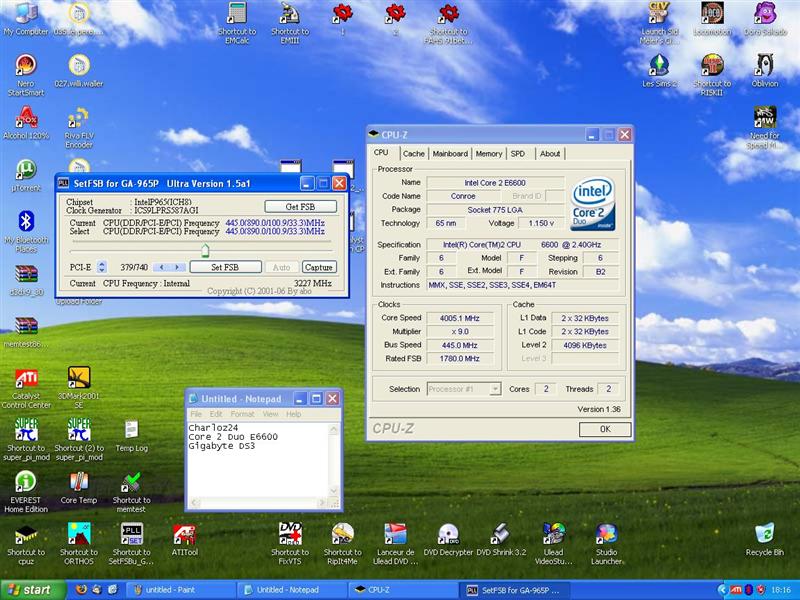Click ATI tray icon in system tray

coord(735,590)
